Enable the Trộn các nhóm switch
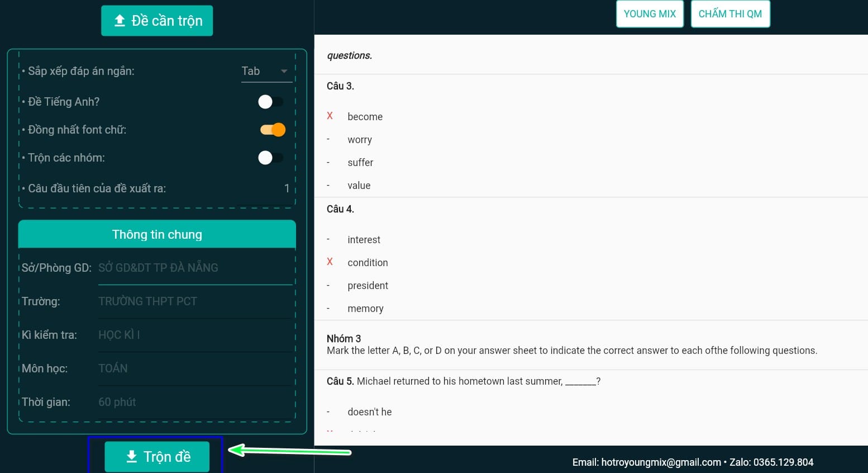 [x=271, y=158]
